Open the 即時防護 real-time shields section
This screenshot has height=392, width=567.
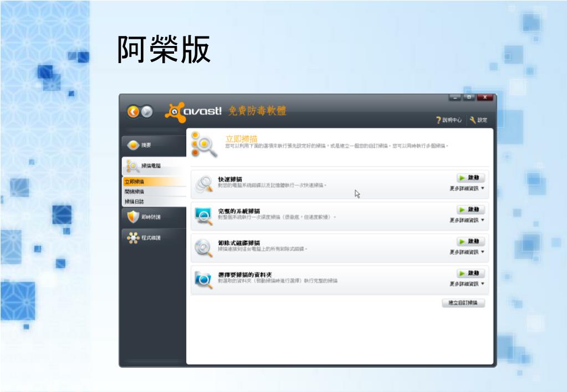pyautogui.click(x=154, y=217)
